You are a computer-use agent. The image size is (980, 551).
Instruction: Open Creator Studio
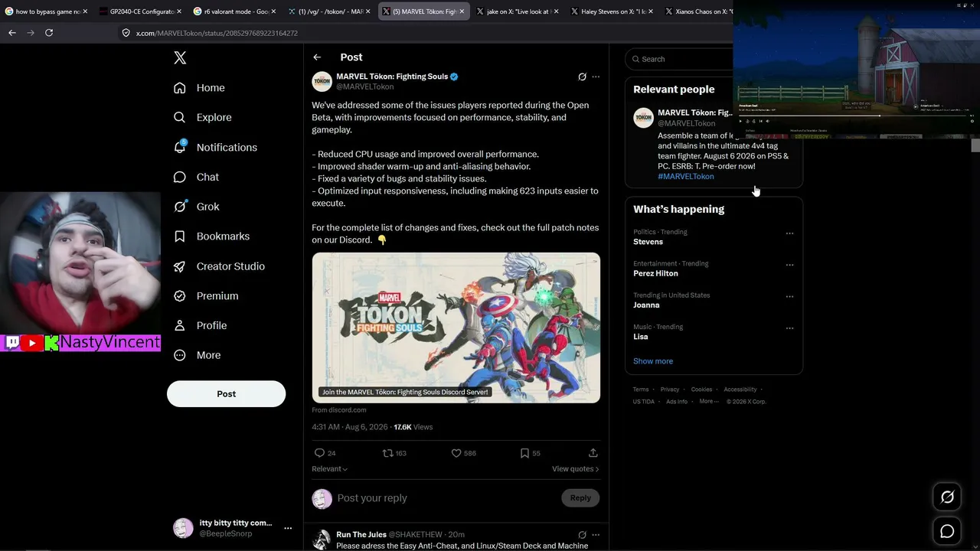tap(219, 266)
